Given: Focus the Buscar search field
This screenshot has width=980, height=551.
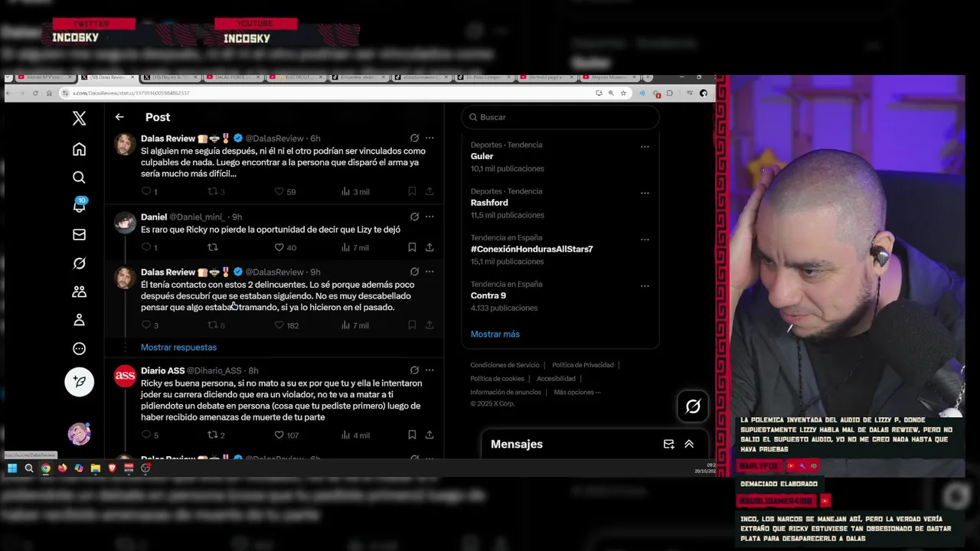Looking at the screenshot, I should point(560,117).
